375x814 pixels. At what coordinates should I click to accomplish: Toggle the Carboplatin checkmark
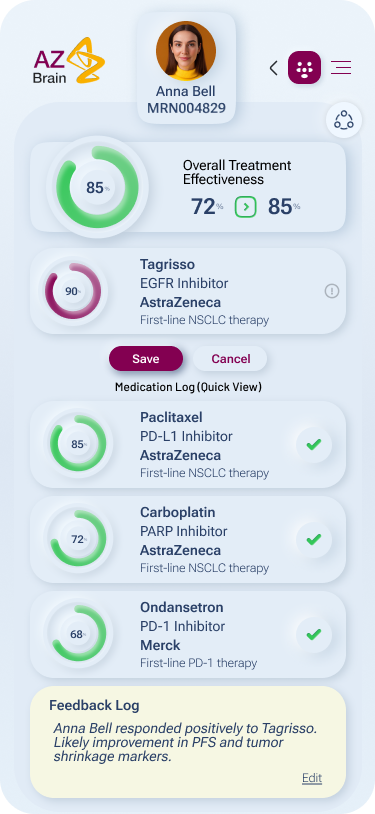(x=314, y=540)
